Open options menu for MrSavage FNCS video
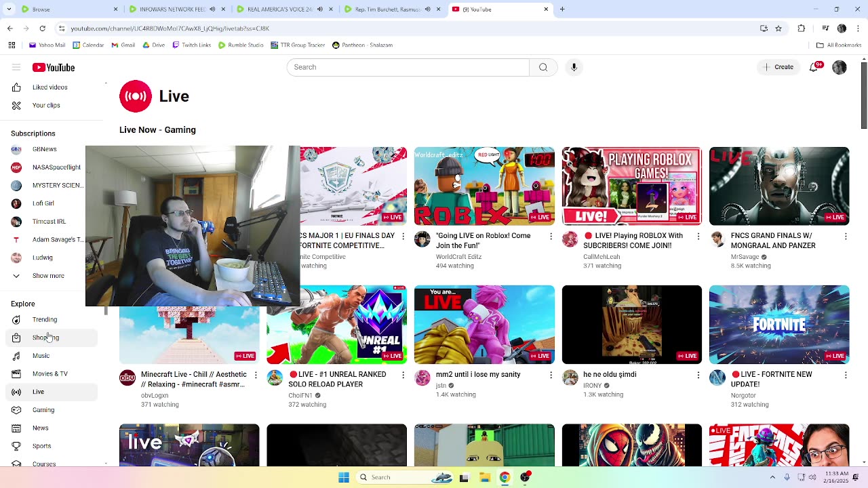 click(846, 236)
